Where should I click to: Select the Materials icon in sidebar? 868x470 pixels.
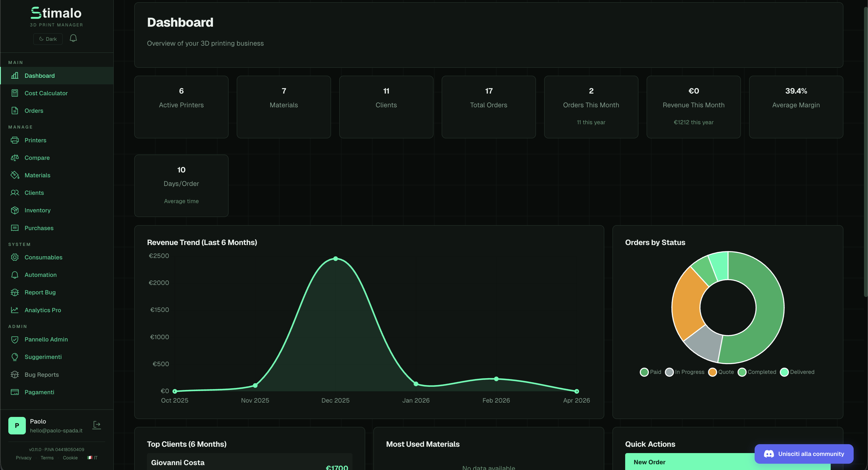point(15,175)
